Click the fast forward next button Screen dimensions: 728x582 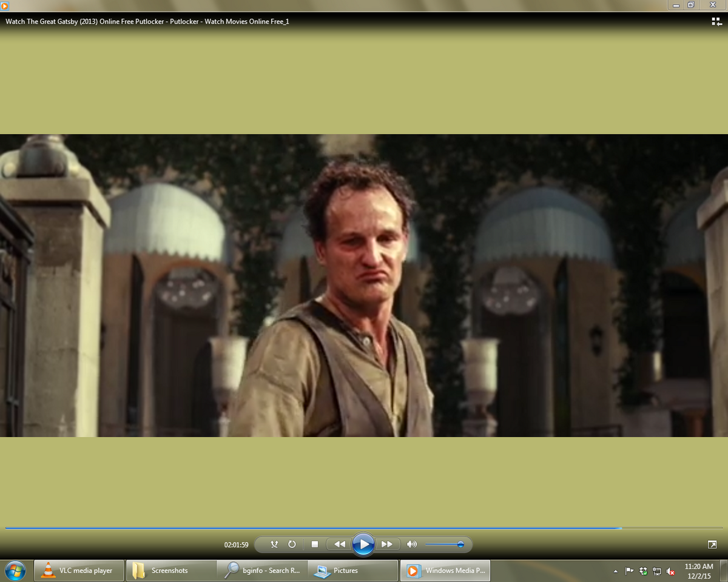(387, 544)
